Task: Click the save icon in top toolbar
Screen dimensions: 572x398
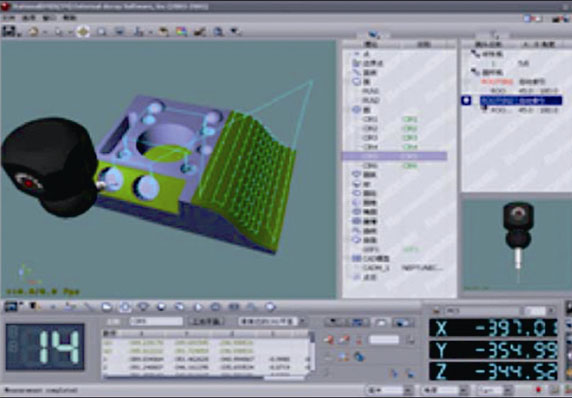Action: click(9, 31)
